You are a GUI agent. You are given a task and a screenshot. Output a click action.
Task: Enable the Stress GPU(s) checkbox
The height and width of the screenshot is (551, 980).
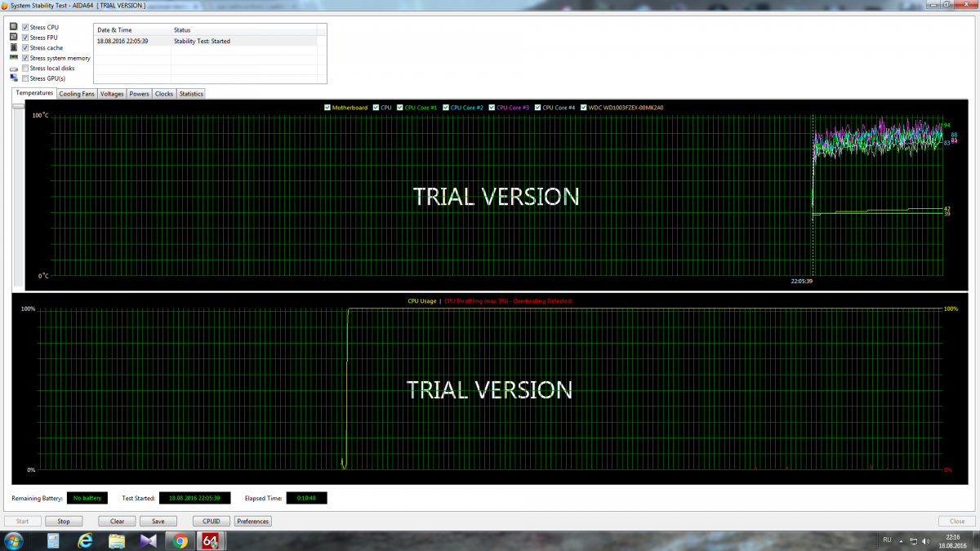click(24, 78)
